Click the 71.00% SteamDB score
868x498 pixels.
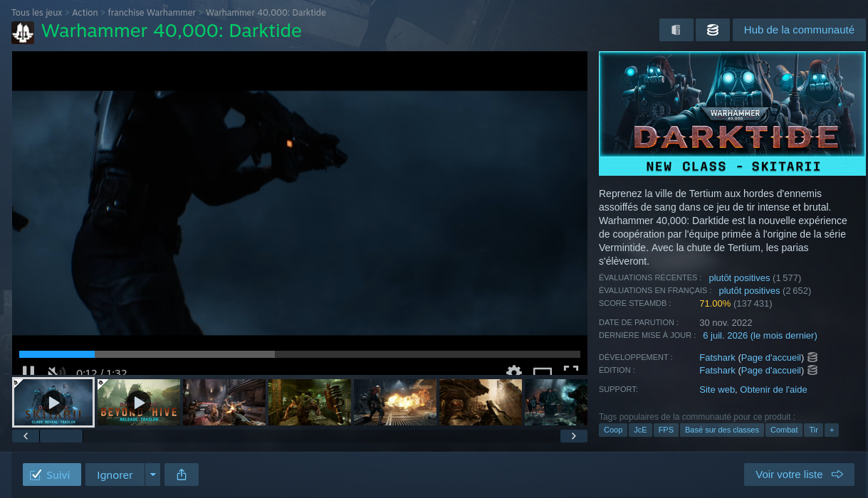[x=715, y=303]
